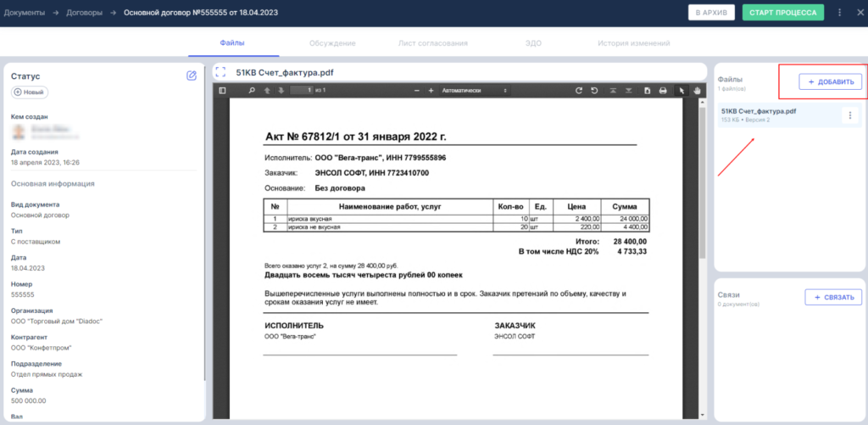Open the История изменений tab
This screenshot has width=868, height=425.
(x=634, y=43)
